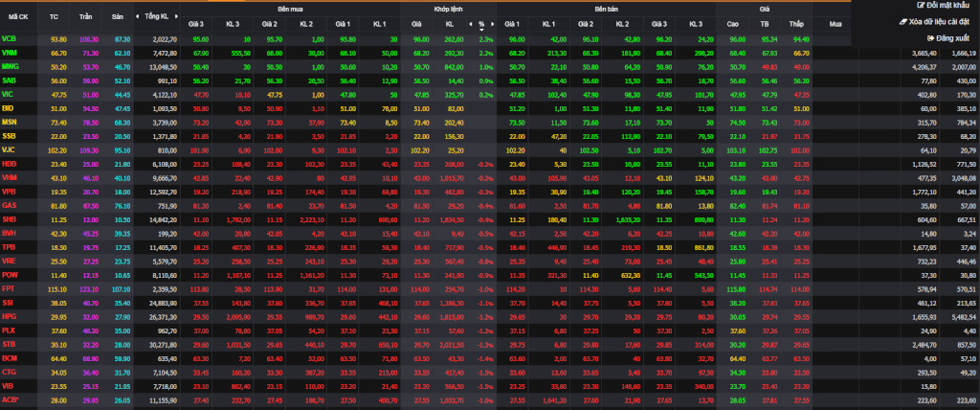980x410 pixels.
Task: Select VNM stock ticker
Action: coord(10,53)
